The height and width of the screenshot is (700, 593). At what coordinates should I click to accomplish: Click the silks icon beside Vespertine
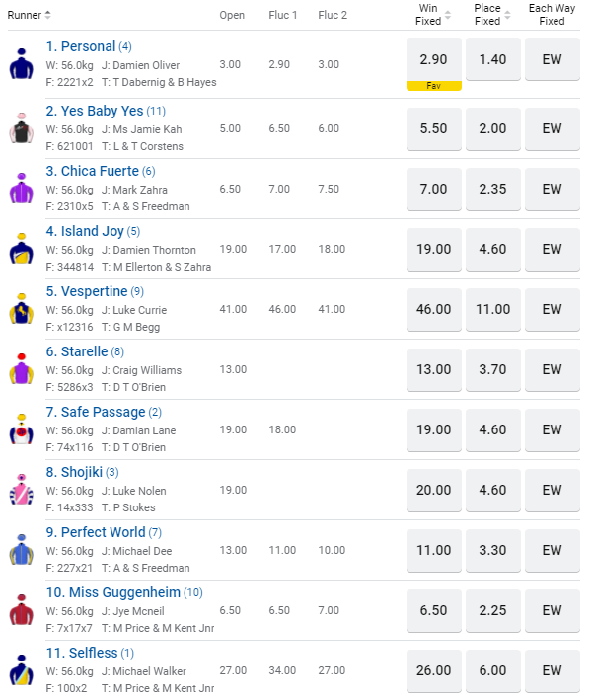[21, 309]
